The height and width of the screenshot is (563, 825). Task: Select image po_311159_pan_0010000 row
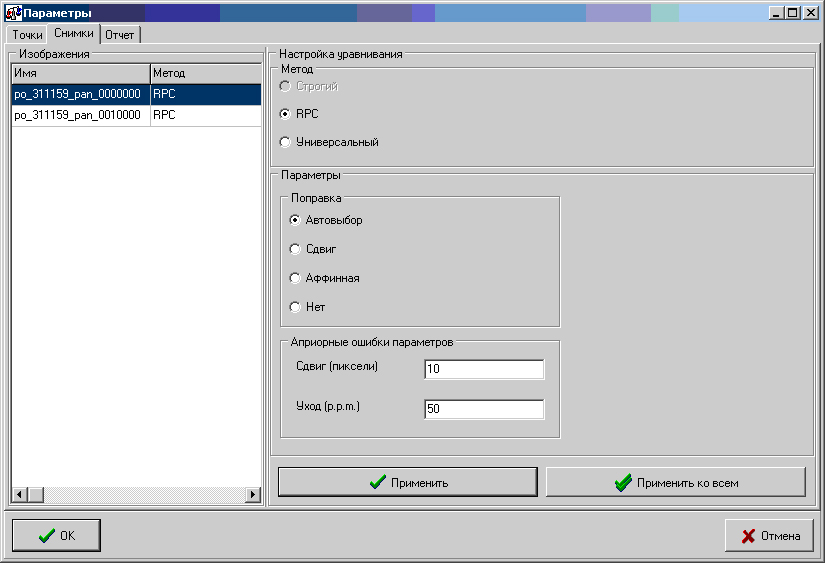click(78, 115)
